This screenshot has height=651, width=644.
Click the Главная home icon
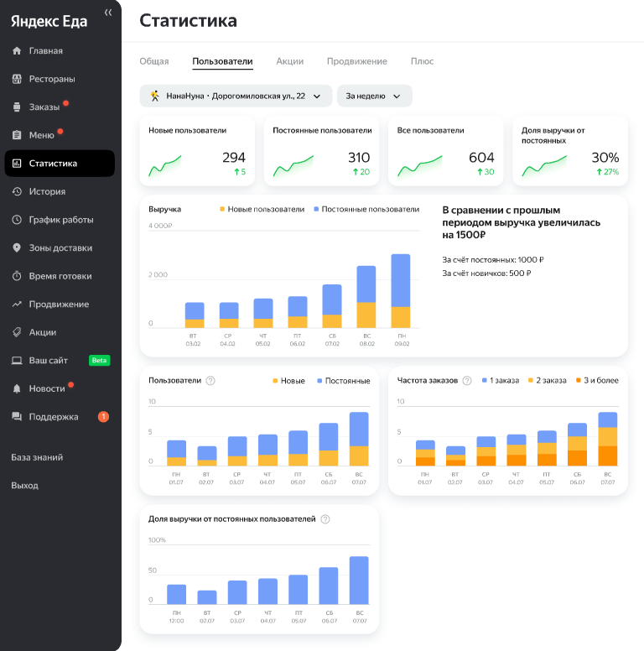17,50
